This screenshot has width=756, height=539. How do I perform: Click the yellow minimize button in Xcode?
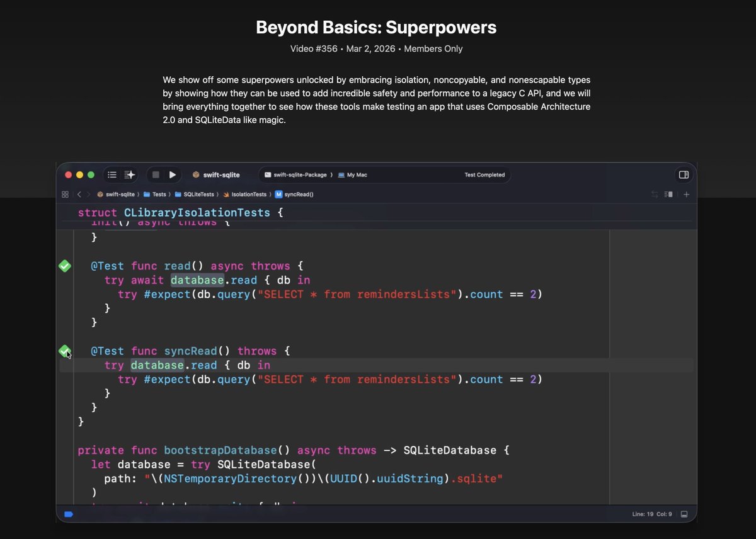[x=79, y=175]
